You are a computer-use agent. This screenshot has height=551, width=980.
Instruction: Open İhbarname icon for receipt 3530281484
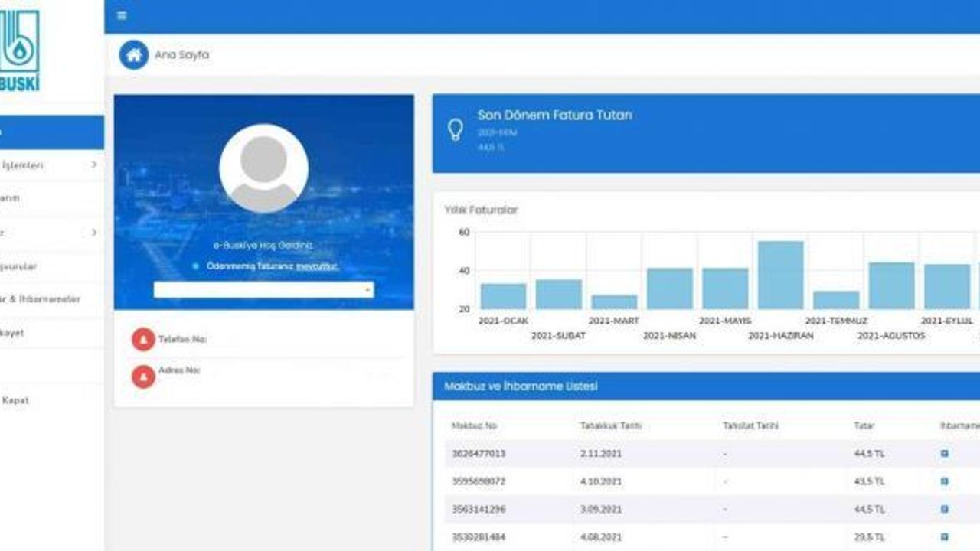tap(945, 537)
